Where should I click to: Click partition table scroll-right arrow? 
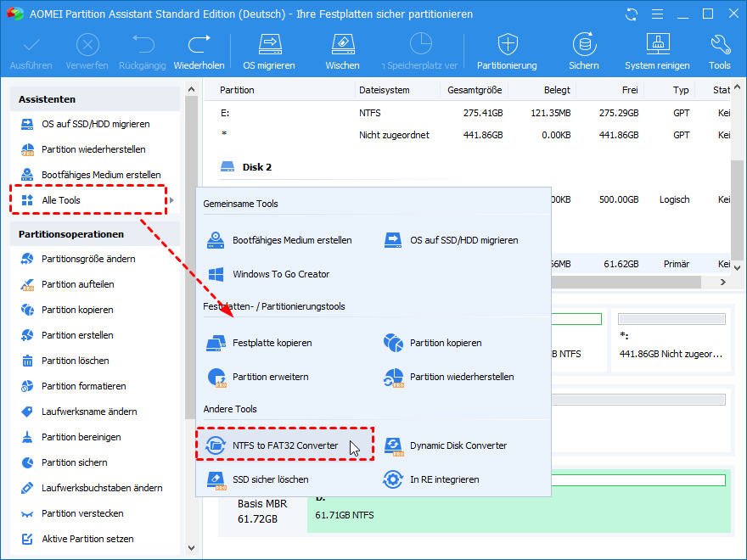click(723, 282)
